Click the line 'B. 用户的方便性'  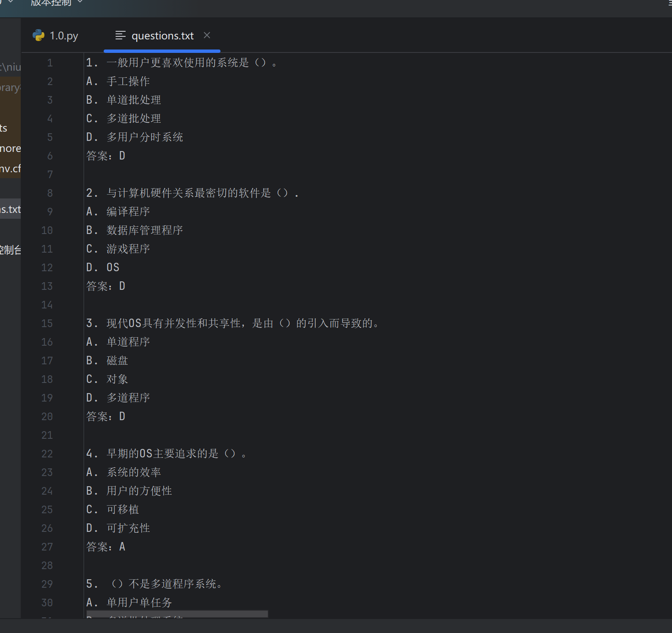click(129, 491)
